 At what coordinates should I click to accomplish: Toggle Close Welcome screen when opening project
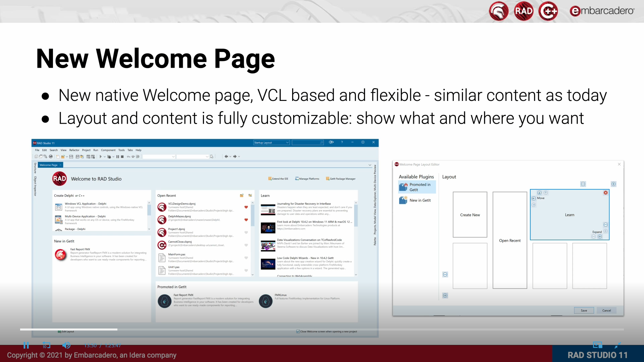[298, 331]
